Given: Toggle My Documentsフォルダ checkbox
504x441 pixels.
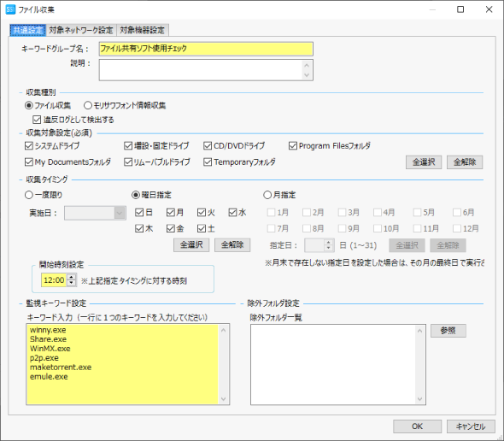Looking at the screenshot, I should tap(28, 162).
